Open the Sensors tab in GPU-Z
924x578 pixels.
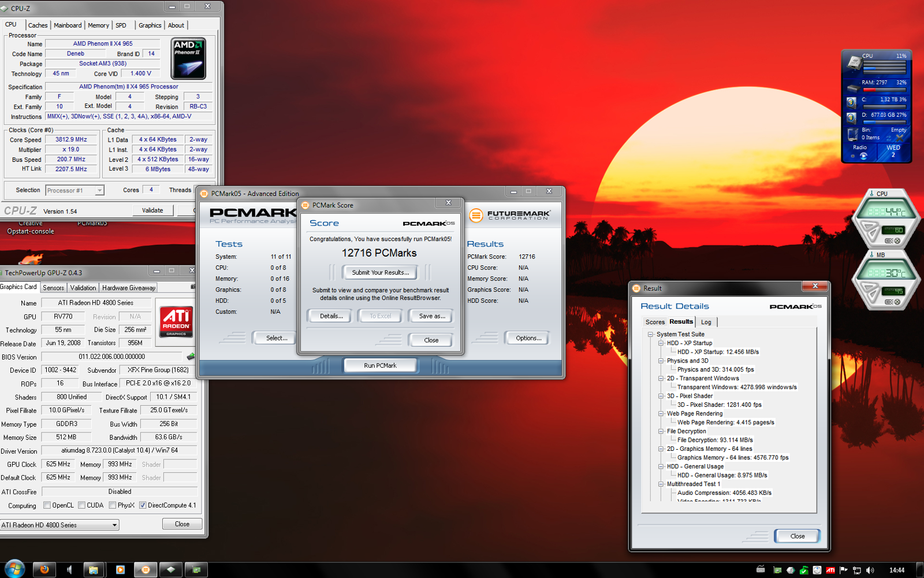point(53,288)
